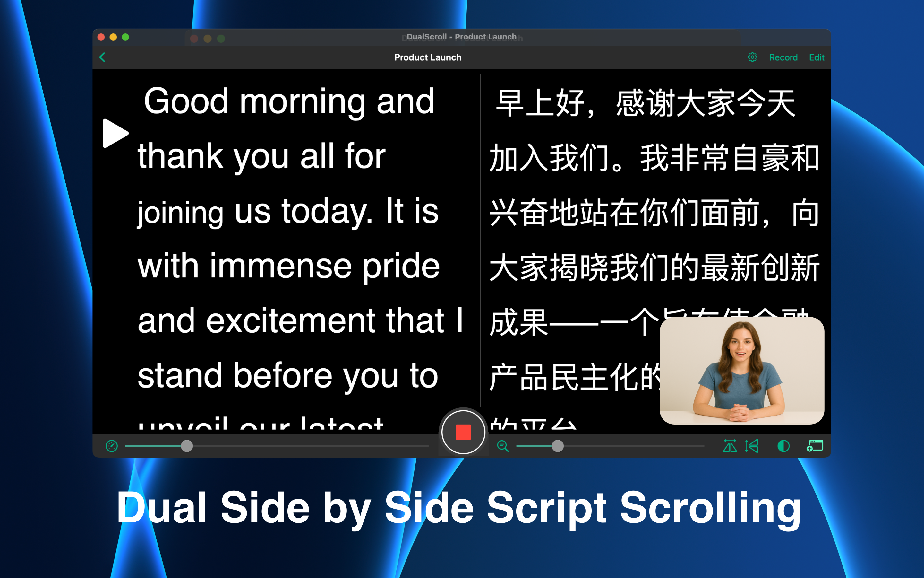Click the text size magnifier icon
This screenshot has width=924, height=578.
[x=502, y=446]
